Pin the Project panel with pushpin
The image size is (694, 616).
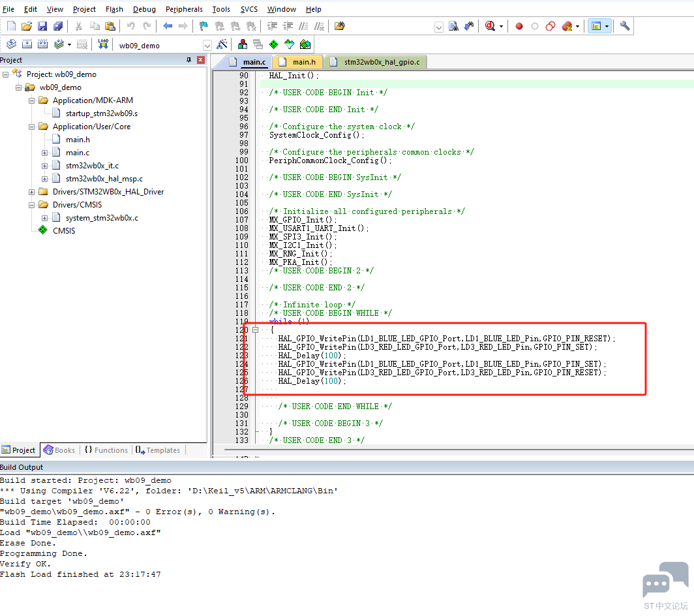[x=189, y=60]
